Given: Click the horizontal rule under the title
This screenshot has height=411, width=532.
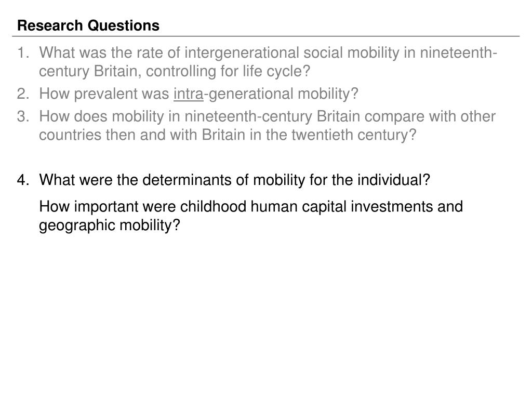Looking at the screenshot, I should click(x=265, y=36).
